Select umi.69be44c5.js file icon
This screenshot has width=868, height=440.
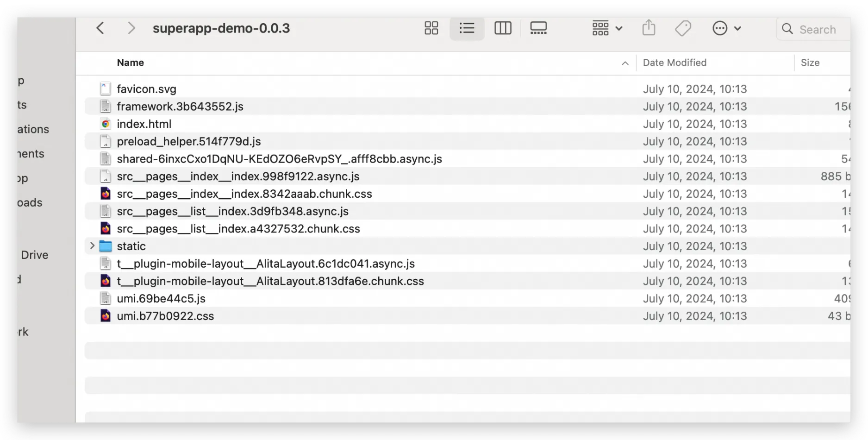(106, 299)
